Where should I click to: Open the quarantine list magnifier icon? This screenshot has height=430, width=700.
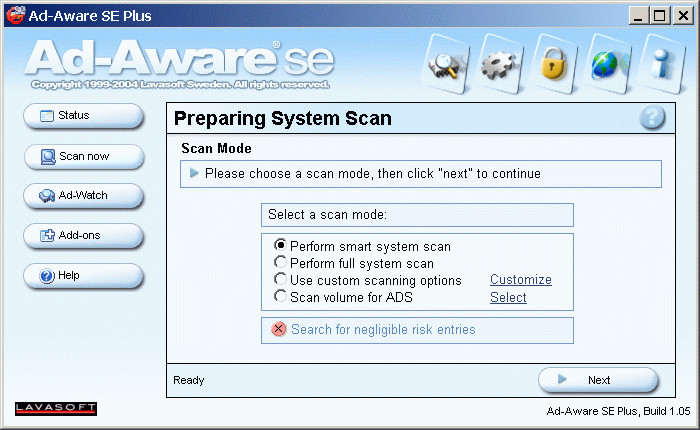(442, 62)
